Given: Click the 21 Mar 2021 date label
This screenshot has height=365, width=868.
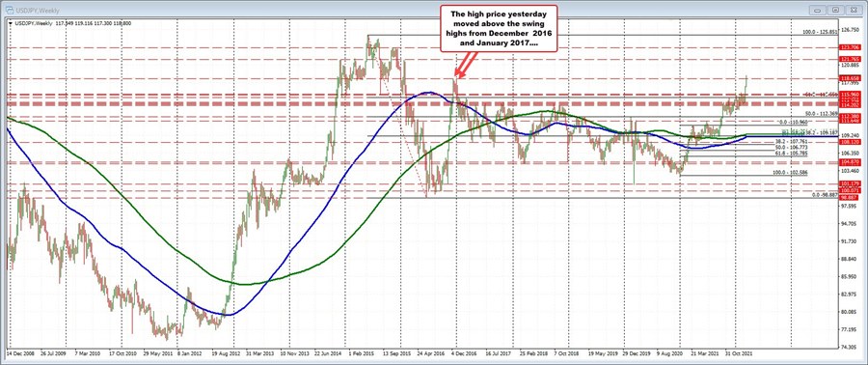Looking at the screenshot, I should [x=705, y=352].
